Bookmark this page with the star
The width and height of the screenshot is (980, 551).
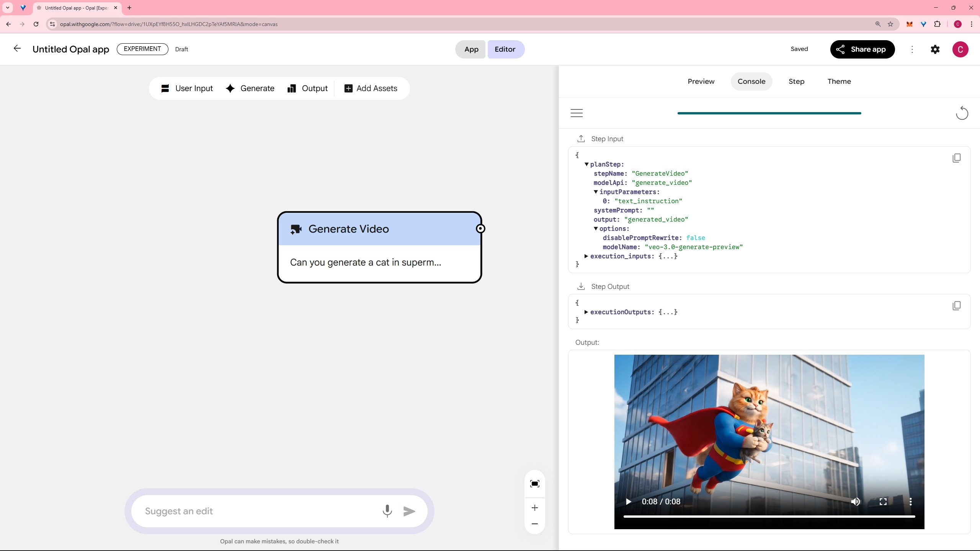pyautogui.click(x=890, y=24)
